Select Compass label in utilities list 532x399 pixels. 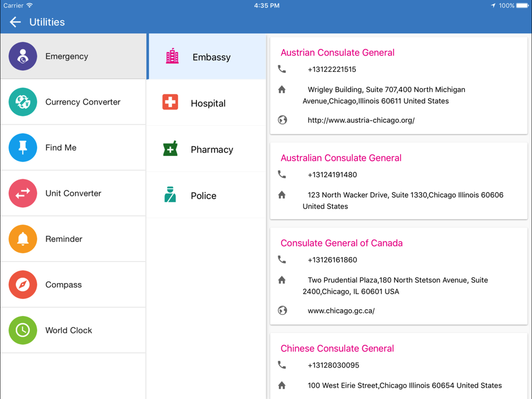[x=63, y=285]
